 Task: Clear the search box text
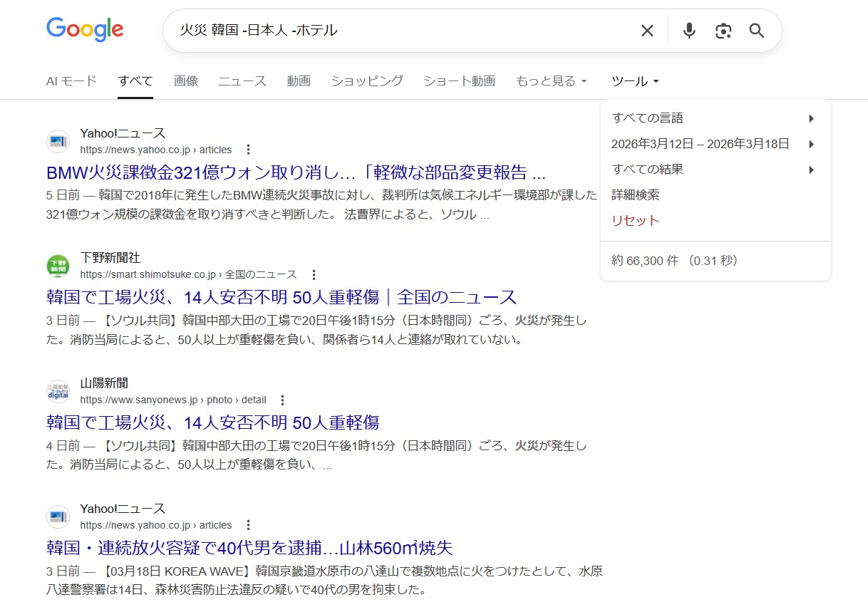pos(646,31)
